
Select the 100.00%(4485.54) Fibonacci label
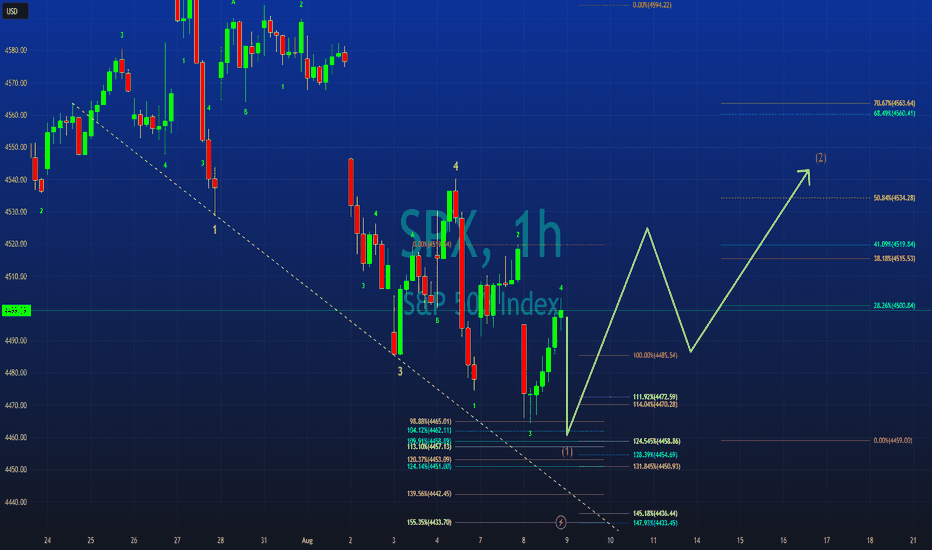tap(655, 356)
